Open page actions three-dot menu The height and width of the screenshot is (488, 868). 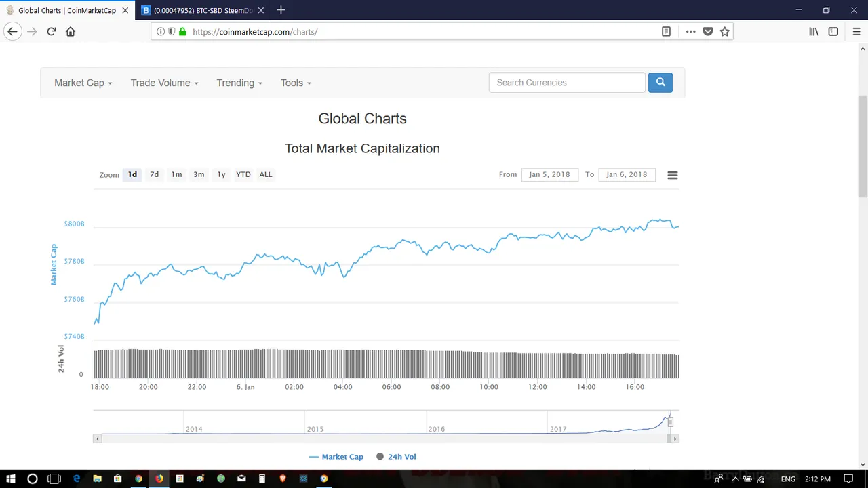coord(690,31)
